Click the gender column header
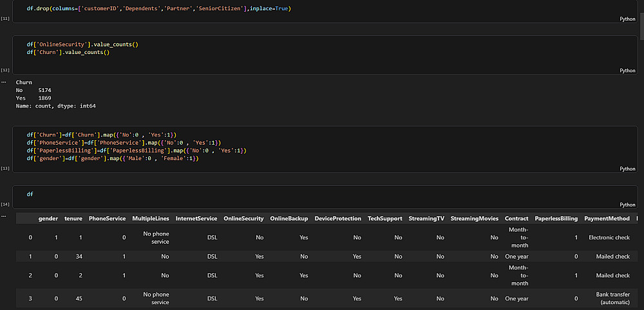The image size is (644, 310). tap(48, 219)
